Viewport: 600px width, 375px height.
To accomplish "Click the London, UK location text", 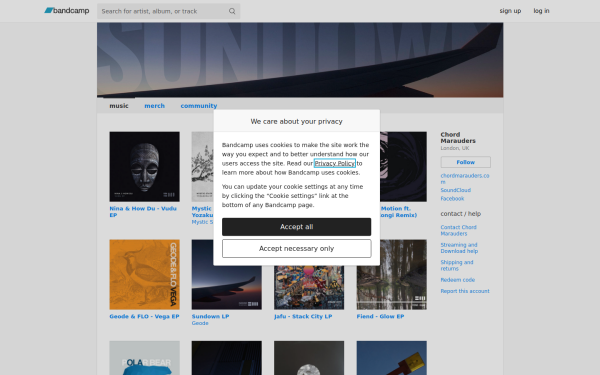I will (x=455, y=148).
